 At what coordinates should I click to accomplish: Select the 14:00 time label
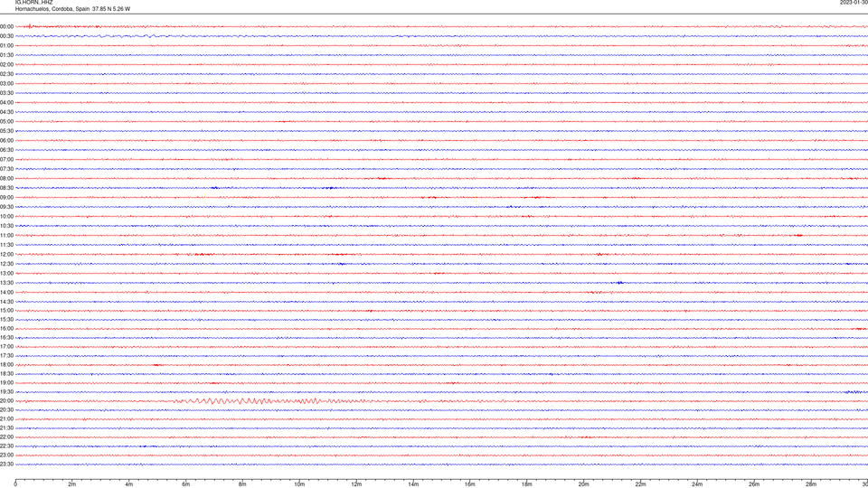pos(6,292)
